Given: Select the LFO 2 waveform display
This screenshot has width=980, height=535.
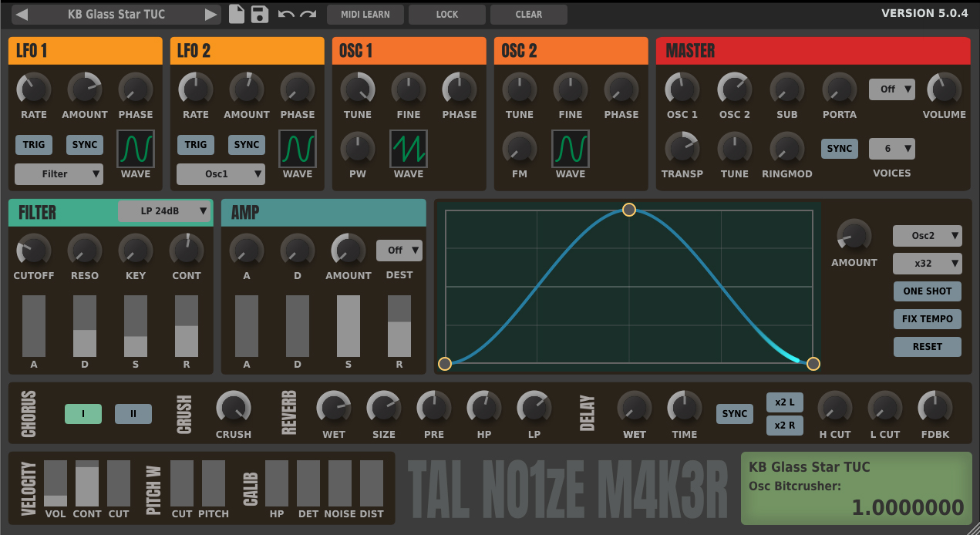Looking at the screenshot, I should 298,149.
